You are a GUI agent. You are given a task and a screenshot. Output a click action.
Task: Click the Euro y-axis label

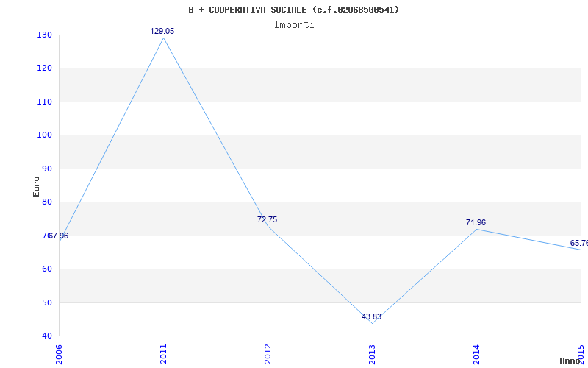pos(36,186)
